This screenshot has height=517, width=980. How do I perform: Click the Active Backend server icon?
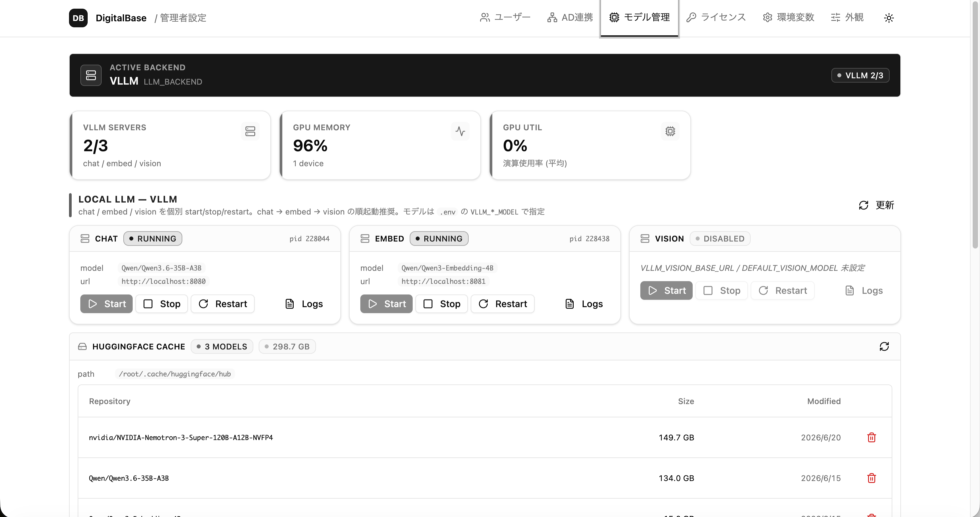coord(91,75)
